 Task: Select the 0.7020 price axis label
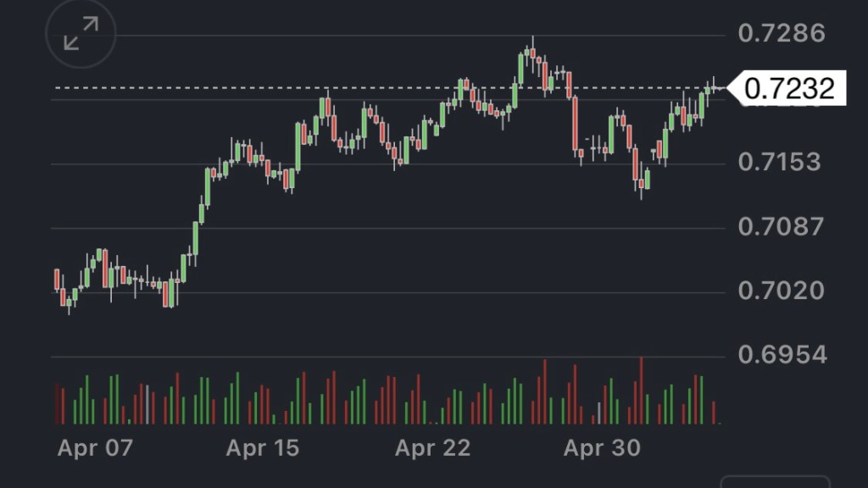[781, 291]
